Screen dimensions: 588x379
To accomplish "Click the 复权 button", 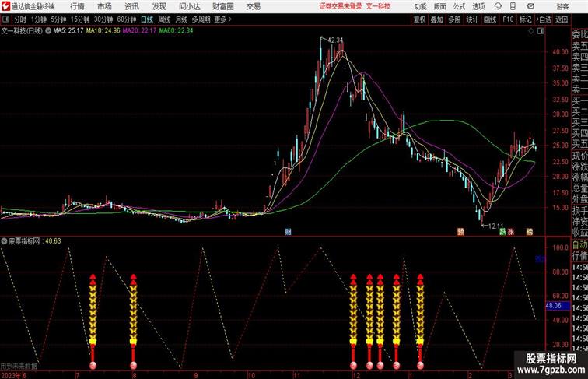I will pyautogui.click(x=420, y=19).
